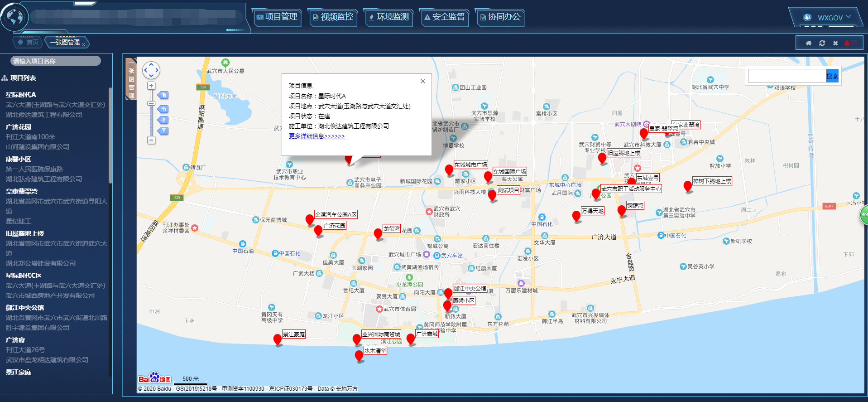Open the 更多详细信息 link
Screen dimensions: 868x402
pos(317,136)
